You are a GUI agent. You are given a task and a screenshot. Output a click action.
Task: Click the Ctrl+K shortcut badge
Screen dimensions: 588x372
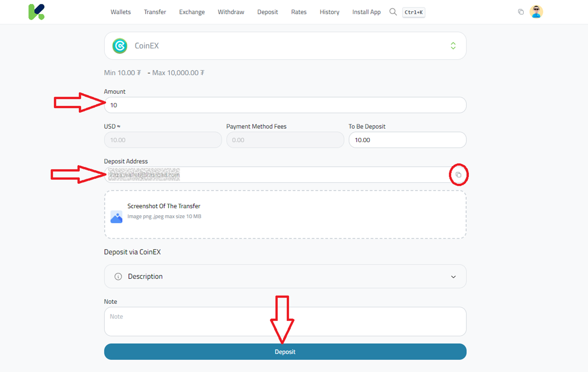click(x=413, y=12)
